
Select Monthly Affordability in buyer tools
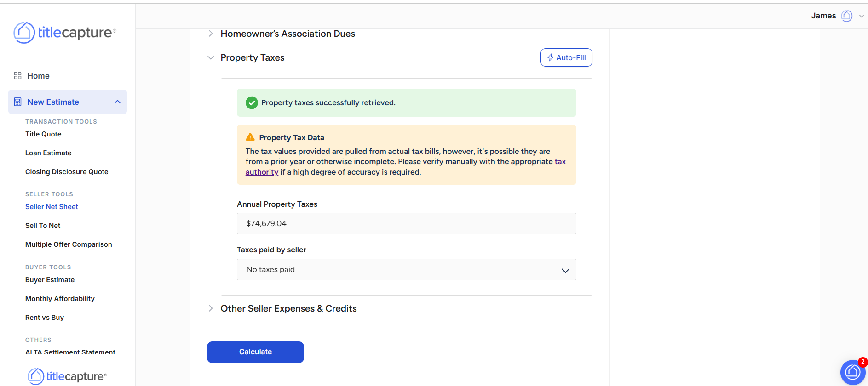[x=60, y=299]
